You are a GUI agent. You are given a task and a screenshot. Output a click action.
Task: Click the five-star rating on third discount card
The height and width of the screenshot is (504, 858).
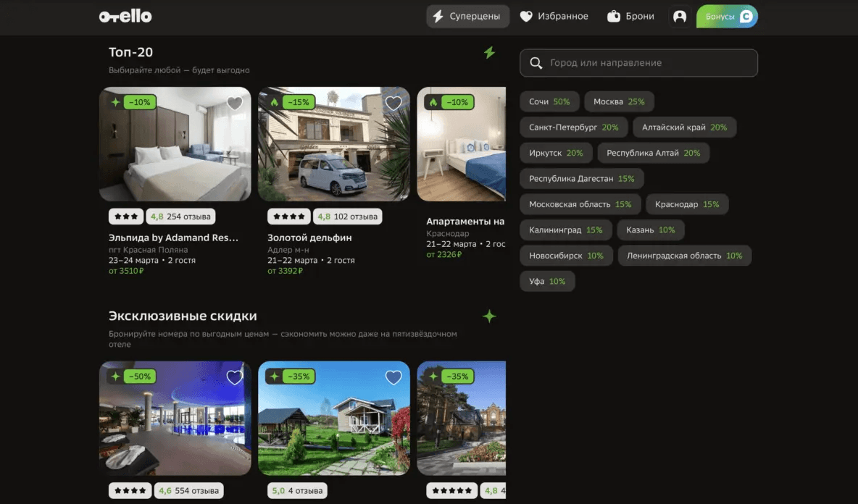click(x=451, y=491)
